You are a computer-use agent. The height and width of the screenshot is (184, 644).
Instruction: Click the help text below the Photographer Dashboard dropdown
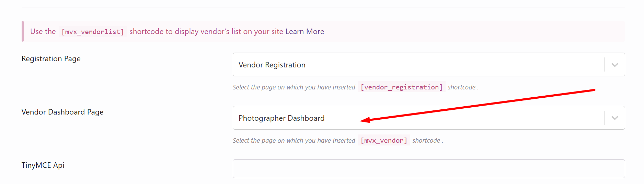[294, 141]
